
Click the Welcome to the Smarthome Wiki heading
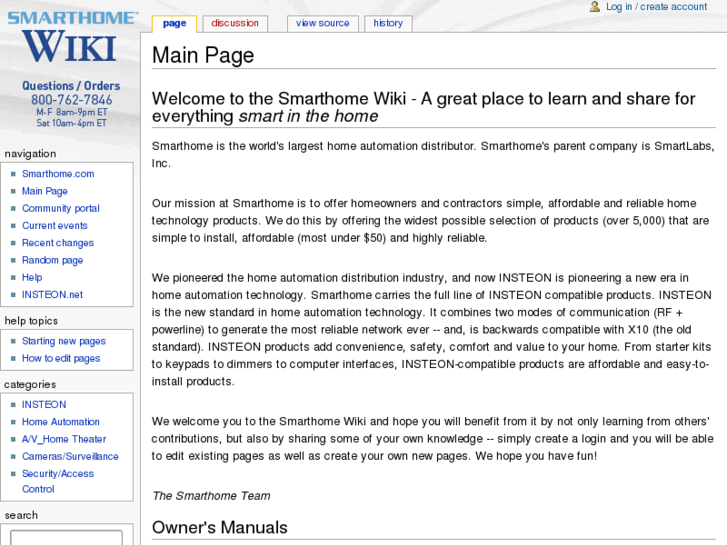[423, 107]
